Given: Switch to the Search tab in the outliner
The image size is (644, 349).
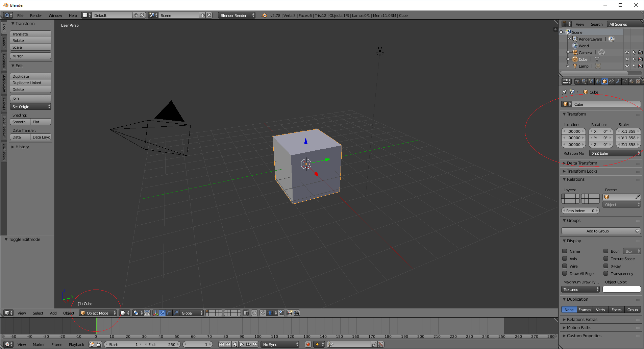Looking at the screenshot, I should point(597,24).
